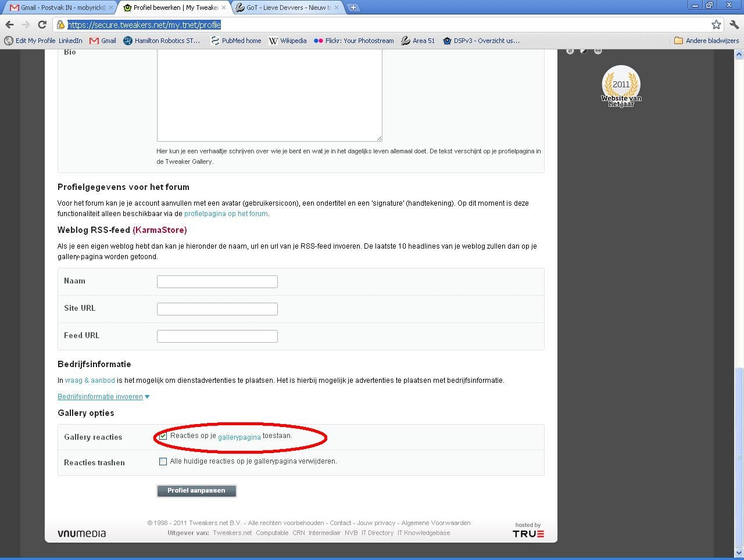Screen dimensions: 744x560
Task: Go back with the browser Back arrow
Action: point(9,24)
